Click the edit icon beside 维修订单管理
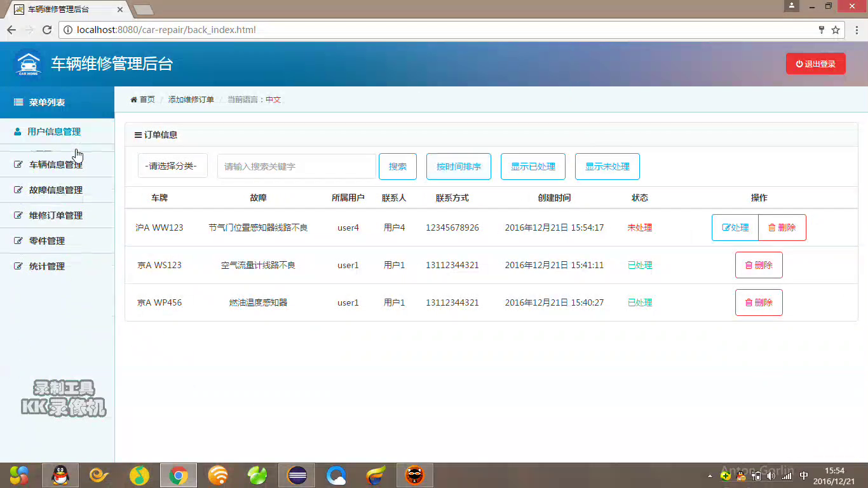868x488 pixels. (18, 215)
